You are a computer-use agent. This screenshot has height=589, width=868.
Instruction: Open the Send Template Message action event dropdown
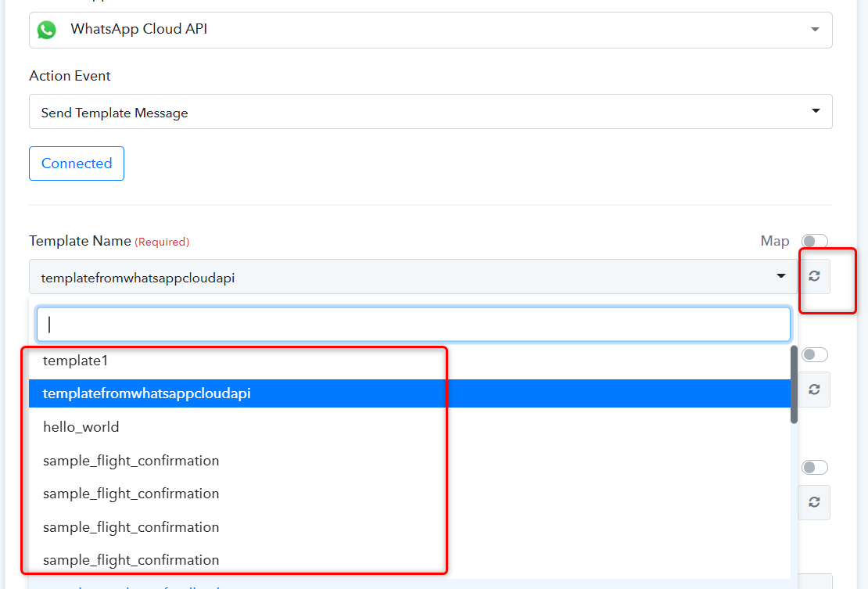[x=431, y=112]
